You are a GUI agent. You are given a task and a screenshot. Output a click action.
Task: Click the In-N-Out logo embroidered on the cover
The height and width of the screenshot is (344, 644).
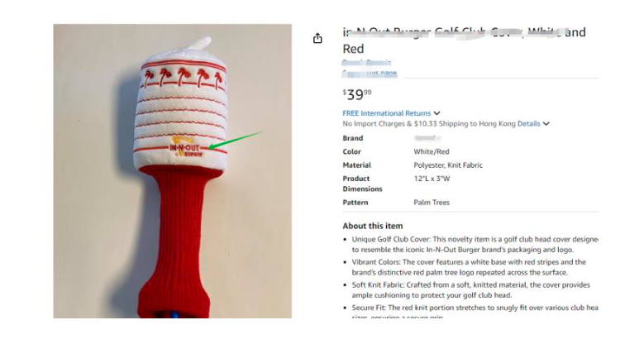tap(186, 146)
